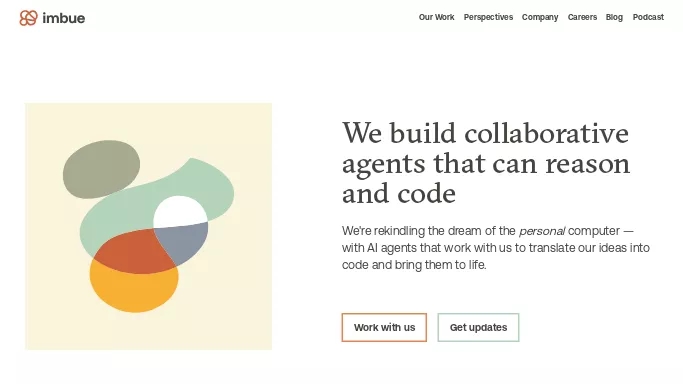
Task: Click the Work with us button
Action: [x=384, y=327]
